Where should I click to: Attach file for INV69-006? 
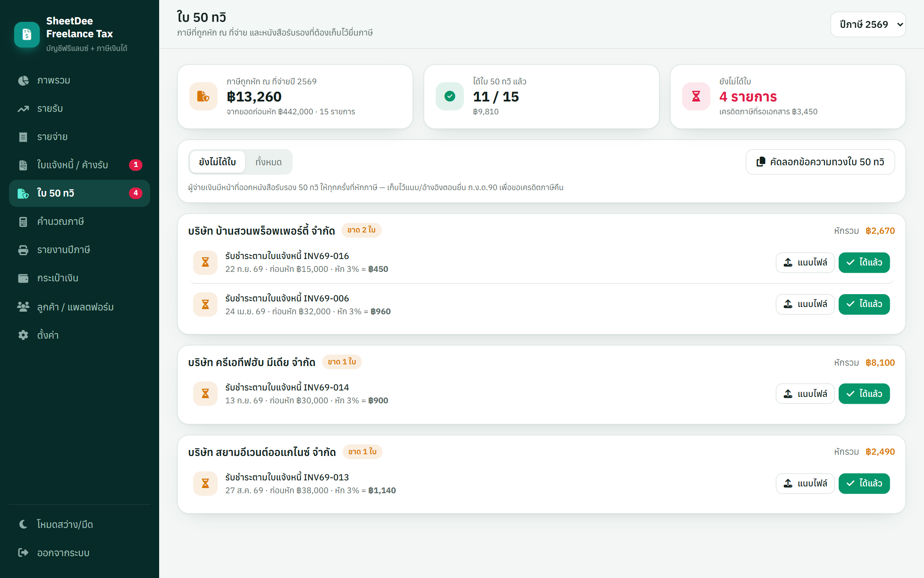coord(805,304)
